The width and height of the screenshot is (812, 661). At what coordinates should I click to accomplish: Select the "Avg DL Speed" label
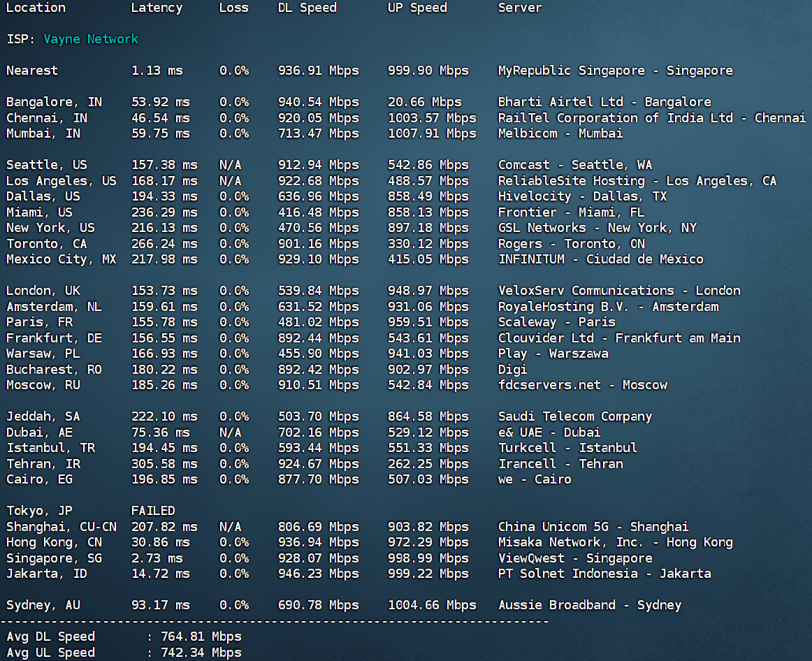click(50, 637)
